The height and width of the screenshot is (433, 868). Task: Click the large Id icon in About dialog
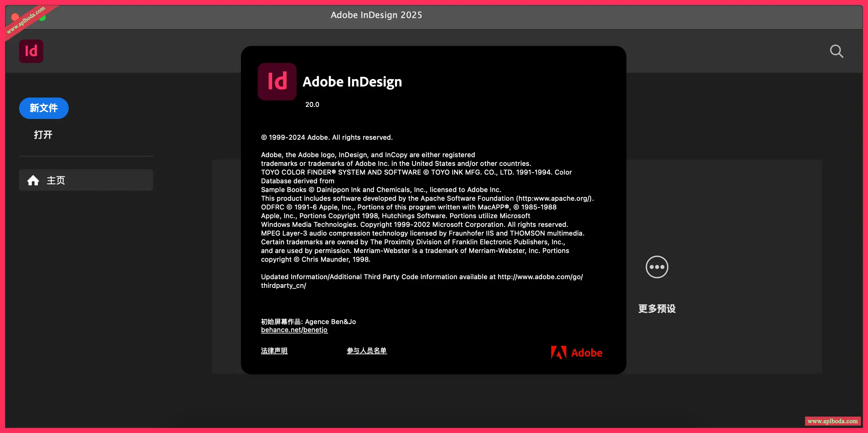pos(277,81)
